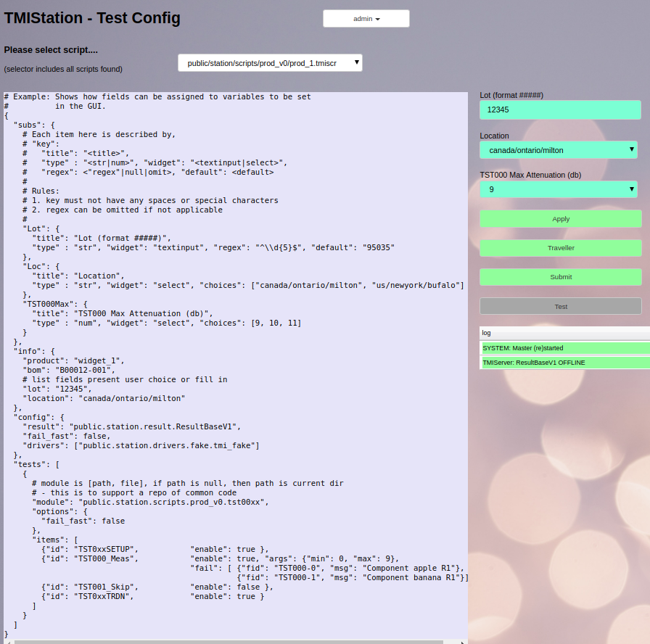This screenshot has width=650, height=644.
Task: Click the Max Attenuation dropdown arrow
Action: [632, 189]
